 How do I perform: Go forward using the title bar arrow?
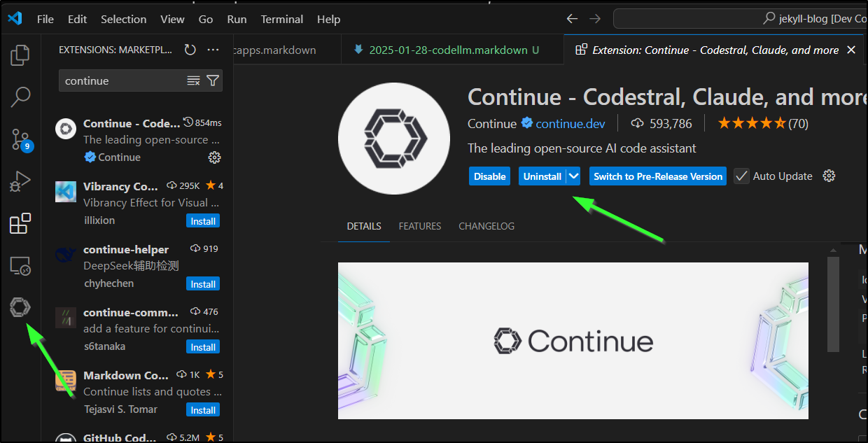coord(594,19)
